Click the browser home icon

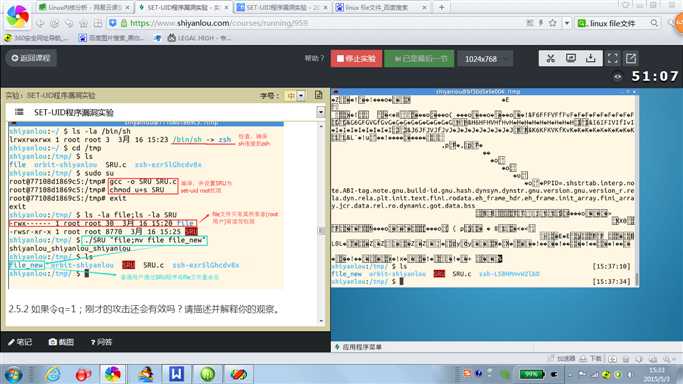tap(84, 23)
